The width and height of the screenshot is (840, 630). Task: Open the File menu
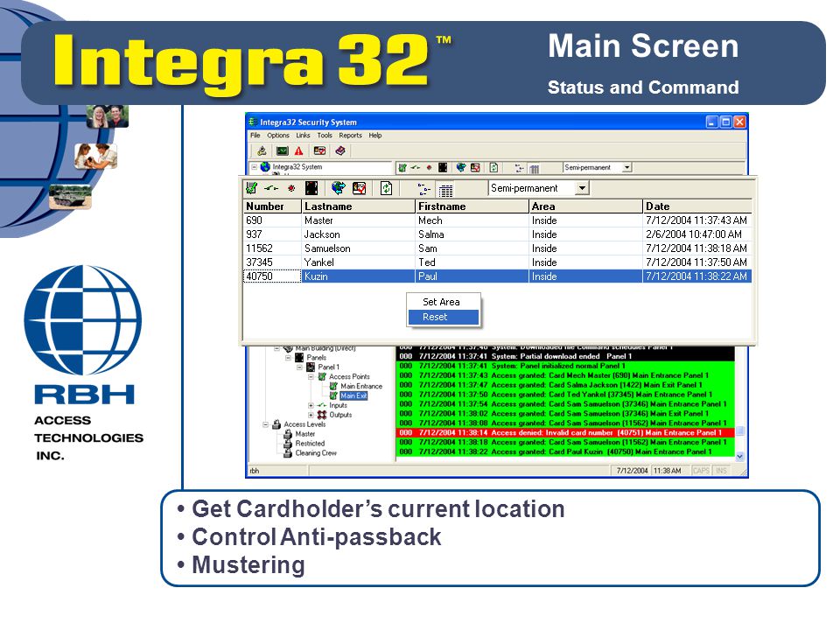(x=255, y=136)
